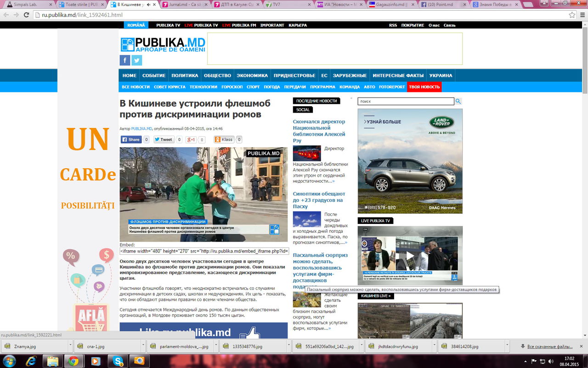
Task: Show hidden system tray icons
Action: [526, 361]
